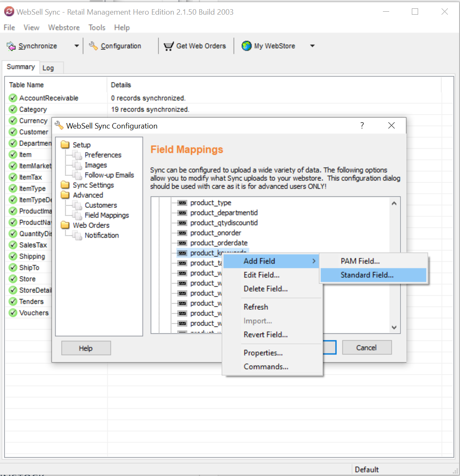Click field list scrollbar down arrow

[394, 327]
